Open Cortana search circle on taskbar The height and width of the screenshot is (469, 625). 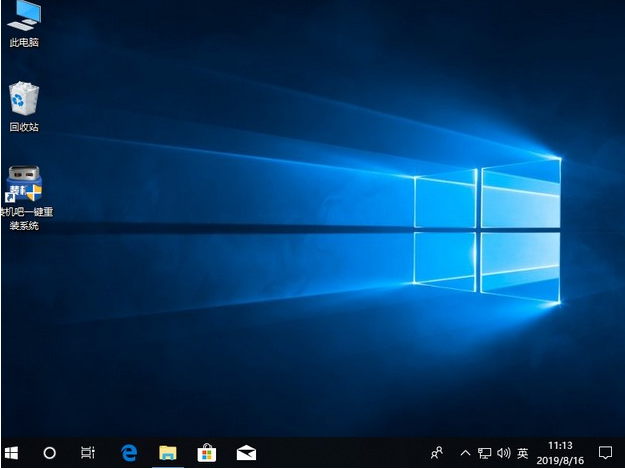pos(49,453)
